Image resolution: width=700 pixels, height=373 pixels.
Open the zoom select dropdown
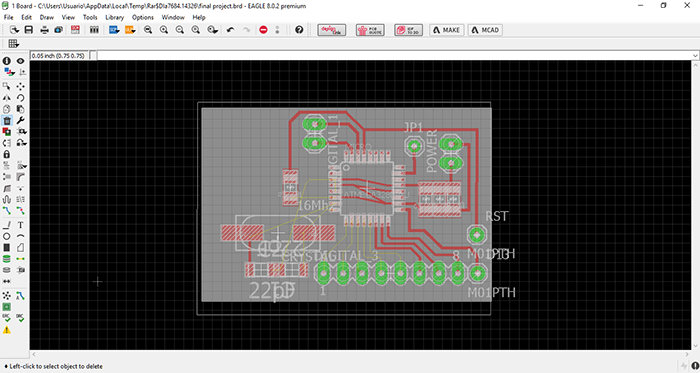tap(212, 30)
